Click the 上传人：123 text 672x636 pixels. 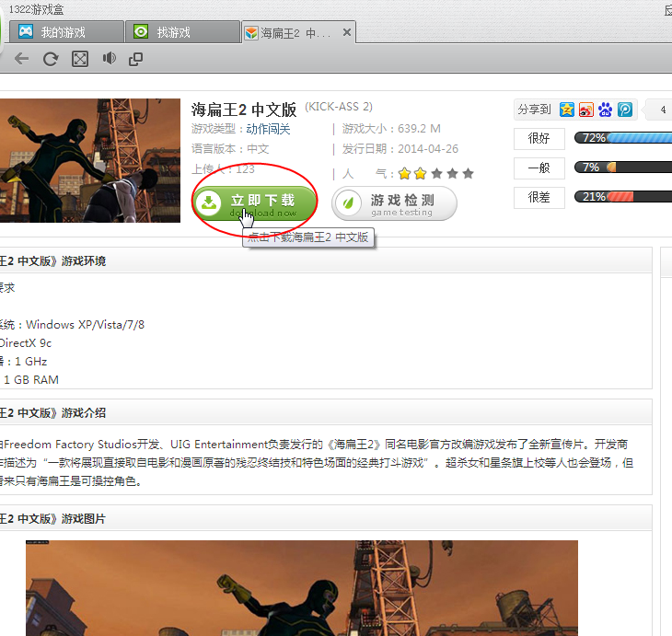pos(223,169)
